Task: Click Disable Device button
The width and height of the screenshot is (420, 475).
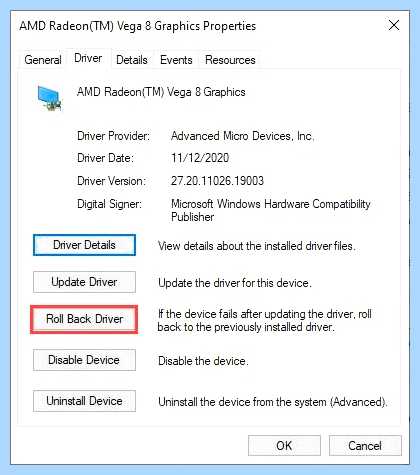Action: [x=84, y=360]
